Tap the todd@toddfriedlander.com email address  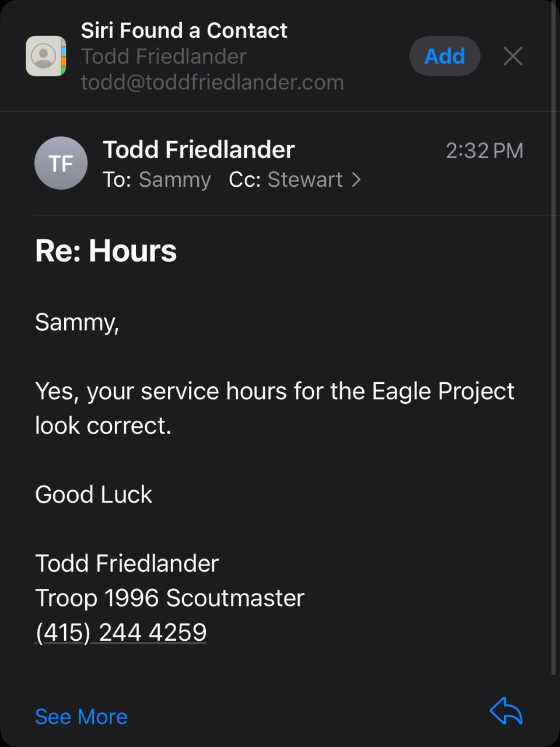tap(212, 82)
